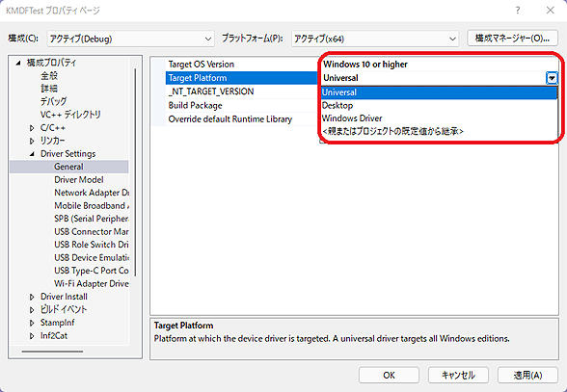The width and height of the screenshot is (567, 392).
Task: Click the 適用(A) button
Action: (527, 375)
